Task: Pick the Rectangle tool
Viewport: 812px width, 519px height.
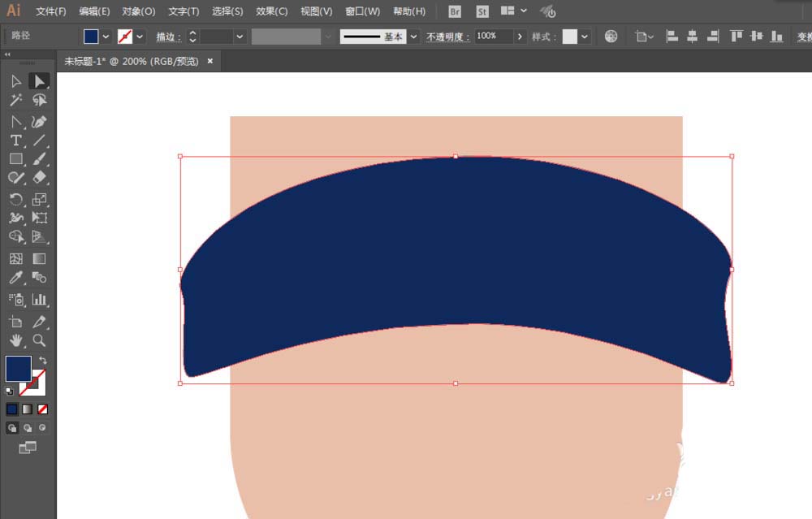Action: (x=16, y=158)
